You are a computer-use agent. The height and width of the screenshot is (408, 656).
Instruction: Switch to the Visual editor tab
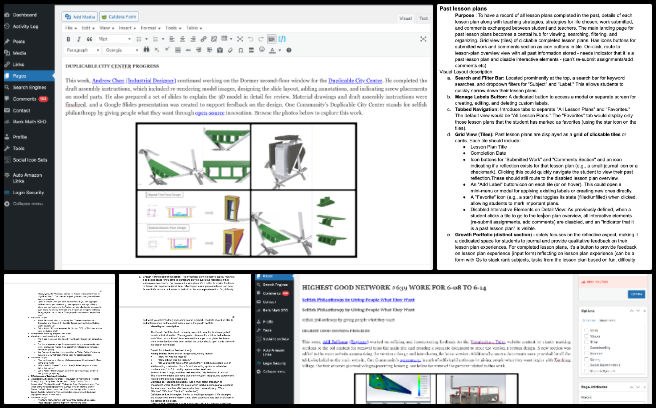pyautogui.click(x=405, y=18)
